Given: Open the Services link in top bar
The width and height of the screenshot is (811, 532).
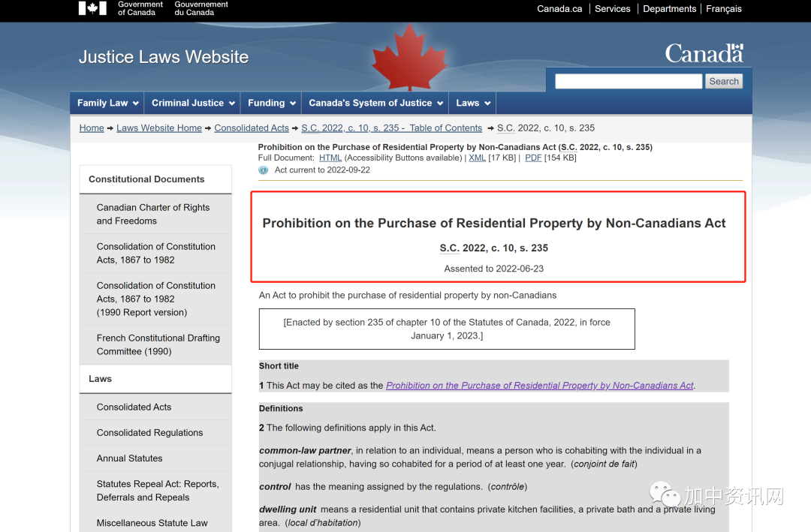Looking at the screenshot, I should pyautogui.click(x=613, y=9).
